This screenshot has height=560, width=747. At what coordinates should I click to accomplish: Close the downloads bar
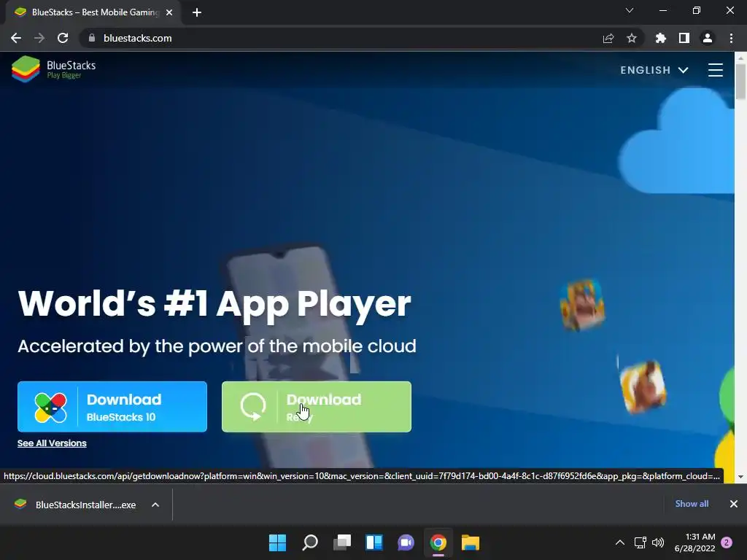pyautogui.click(x=734, y=504)
